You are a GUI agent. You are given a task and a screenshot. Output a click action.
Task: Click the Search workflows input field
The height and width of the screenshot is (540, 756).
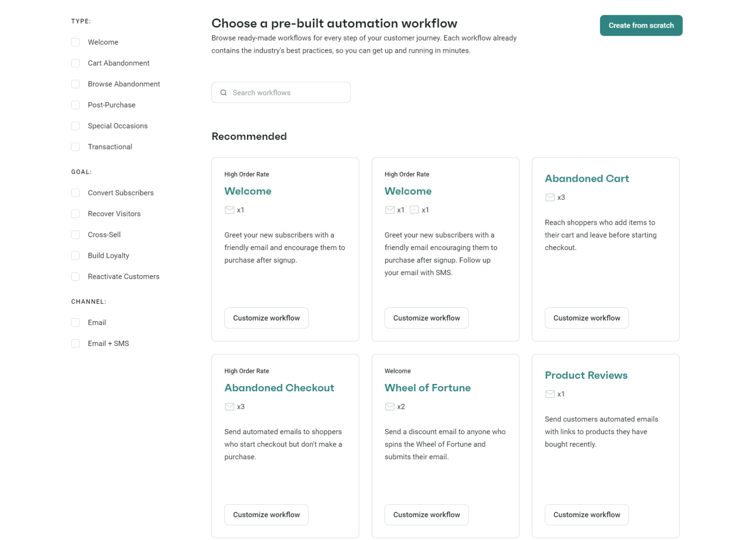pos(281,92)
